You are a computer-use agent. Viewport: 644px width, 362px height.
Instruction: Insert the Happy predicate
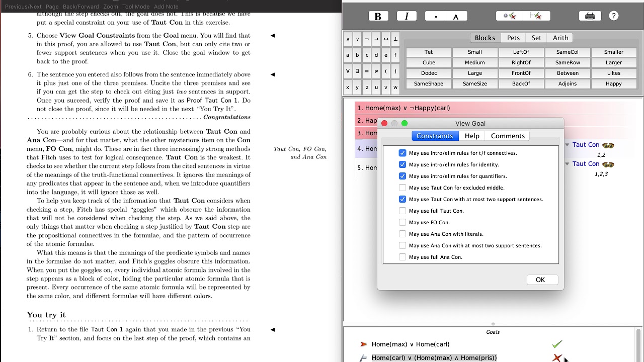tap(614, 83)
